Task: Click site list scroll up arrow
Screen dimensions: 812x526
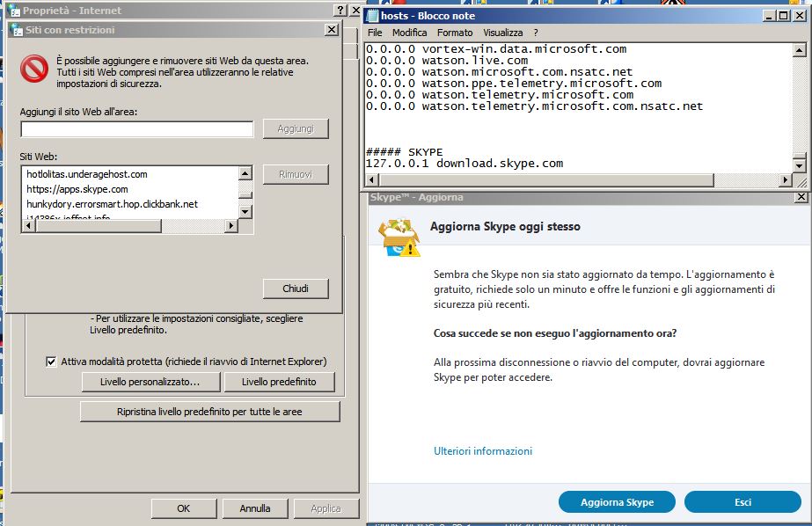Action: 245,173
